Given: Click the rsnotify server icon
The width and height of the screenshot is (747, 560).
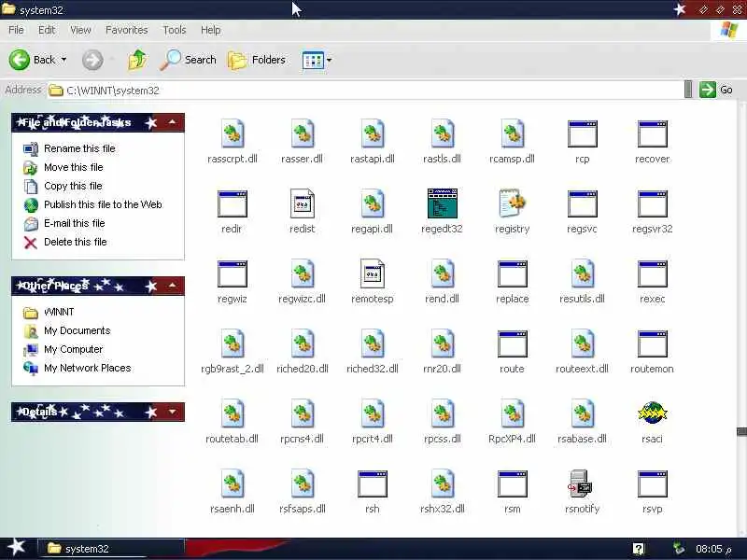Looking at the screenshot, I should [x=581, y=483].
